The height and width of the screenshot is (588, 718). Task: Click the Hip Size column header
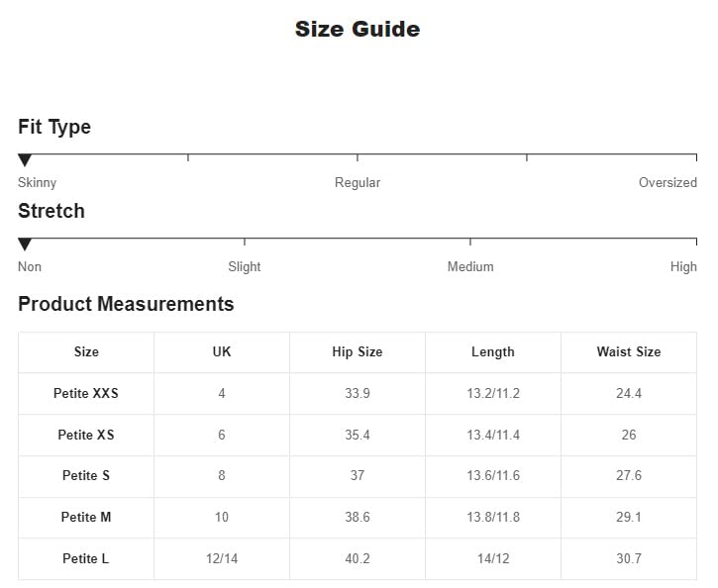[x=358, y=352]
